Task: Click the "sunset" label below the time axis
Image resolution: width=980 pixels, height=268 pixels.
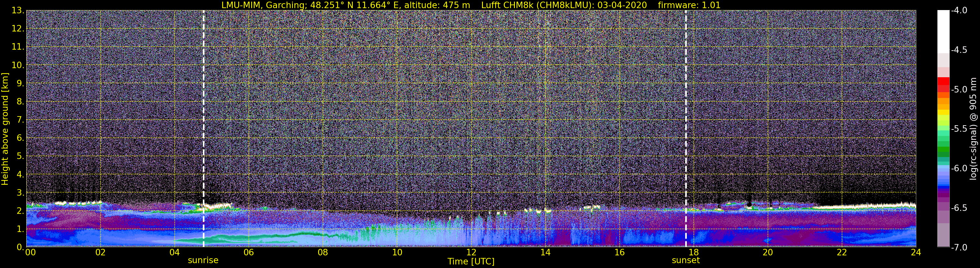Action: pos(686,261)
